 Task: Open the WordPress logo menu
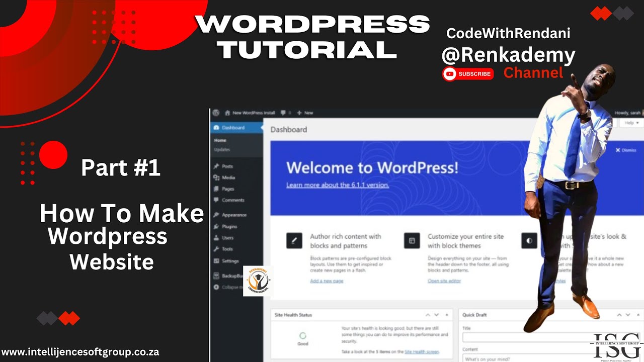(216, 113)
